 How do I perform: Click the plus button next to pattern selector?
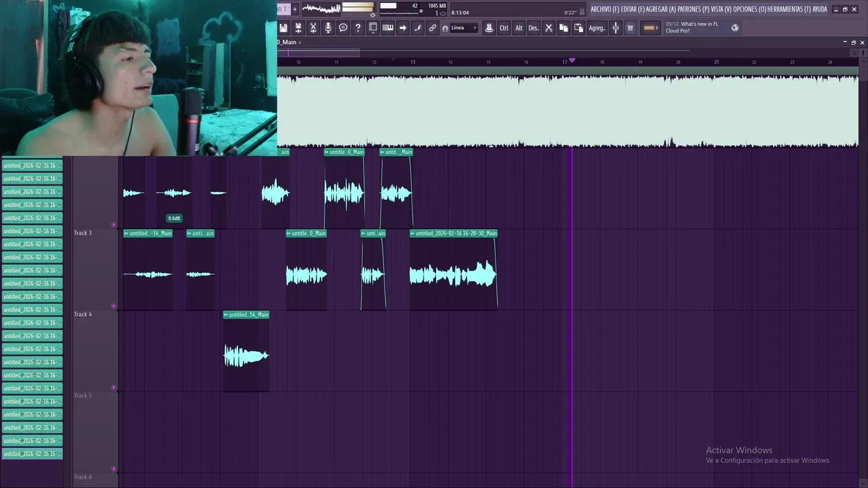(x=294, y=9)
